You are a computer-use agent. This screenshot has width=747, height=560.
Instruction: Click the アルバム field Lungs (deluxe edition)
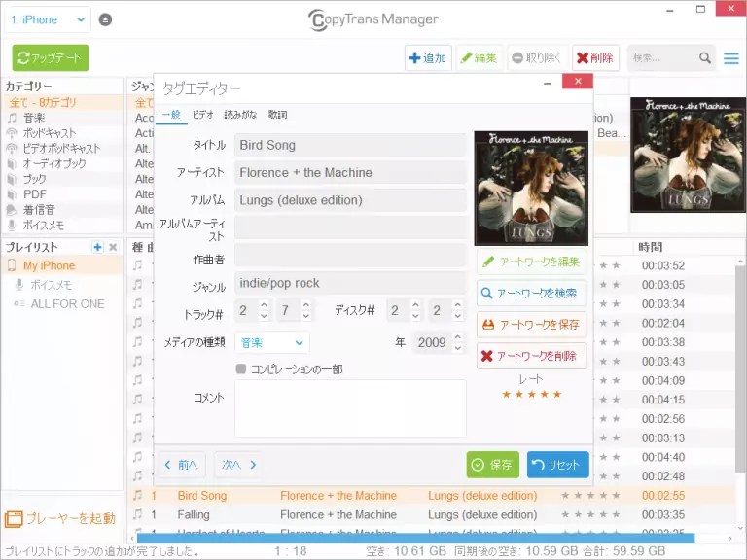(x=350, y=200)
